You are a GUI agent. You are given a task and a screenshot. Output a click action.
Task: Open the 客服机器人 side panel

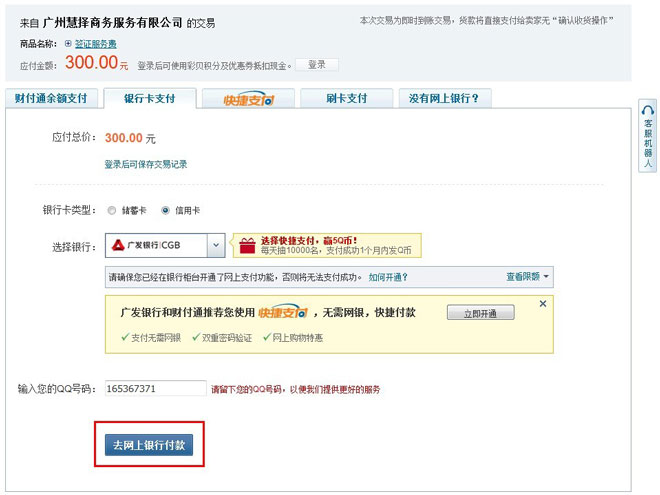(648, 136)
